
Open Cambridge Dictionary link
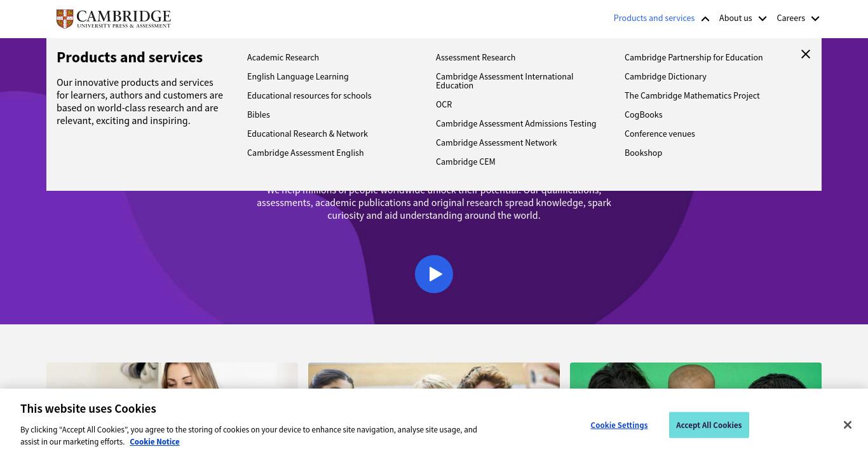click(665, 76)
